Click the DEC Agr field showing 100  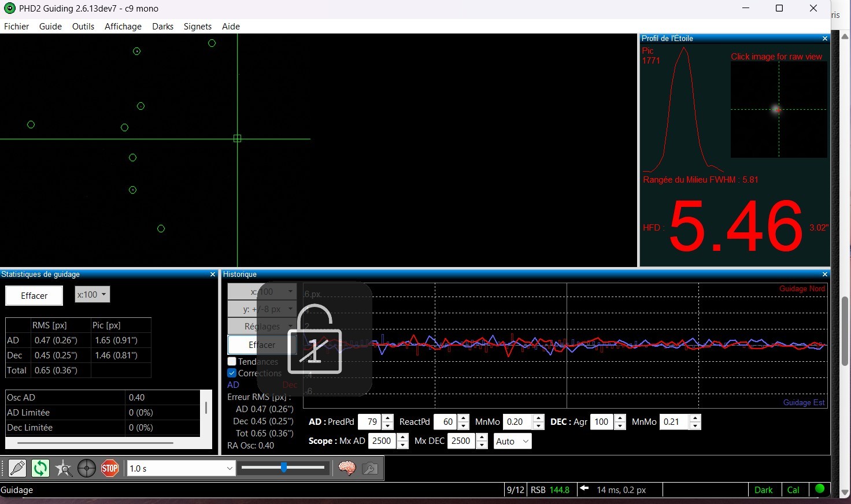click(602, 422)
